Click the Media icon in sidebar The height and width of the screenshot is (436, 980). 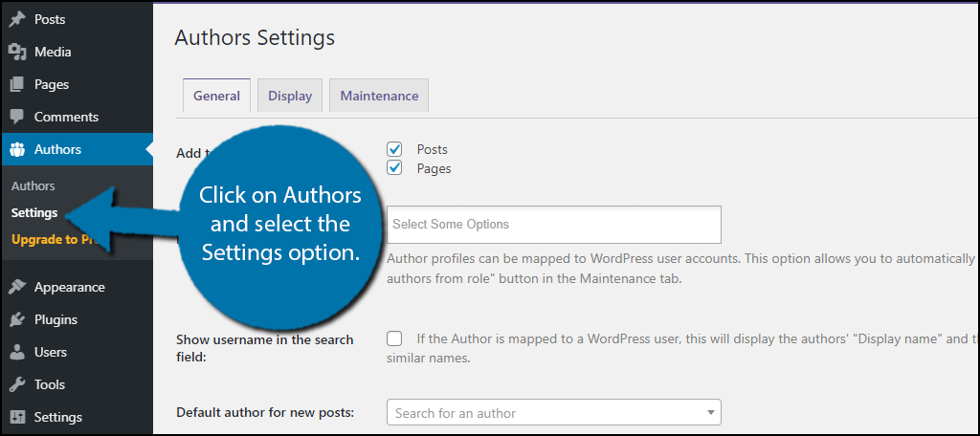[17, 52]
